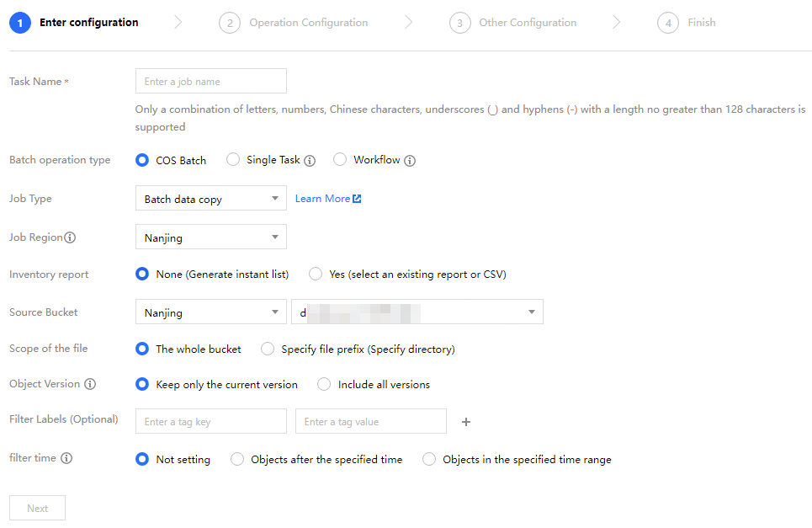Open the Job Type dropdown
The image size is (812, 528).
coord(210,199)
